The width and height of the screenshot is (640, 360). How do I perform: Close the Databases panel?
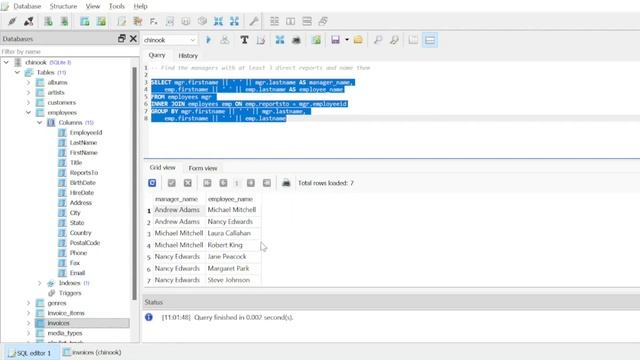pos(133,38)
